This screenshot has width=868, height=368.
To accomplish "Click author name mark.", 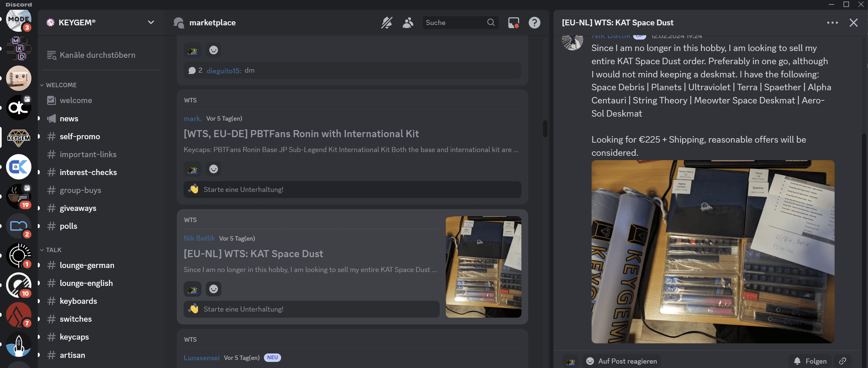I will pyautogui.click(x=193, y=119).
